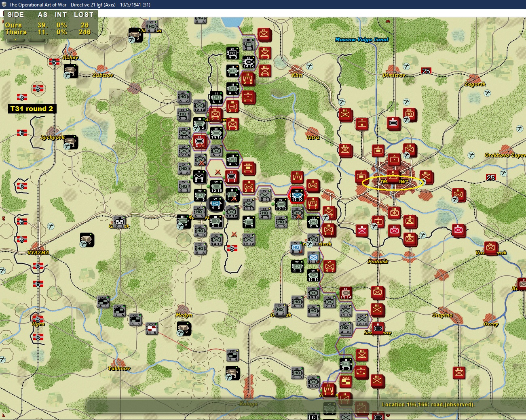The height and width of the screenshot is (420, 526).
Task: Click the Zubtsov town label
Action: click(x=103, y=75)
